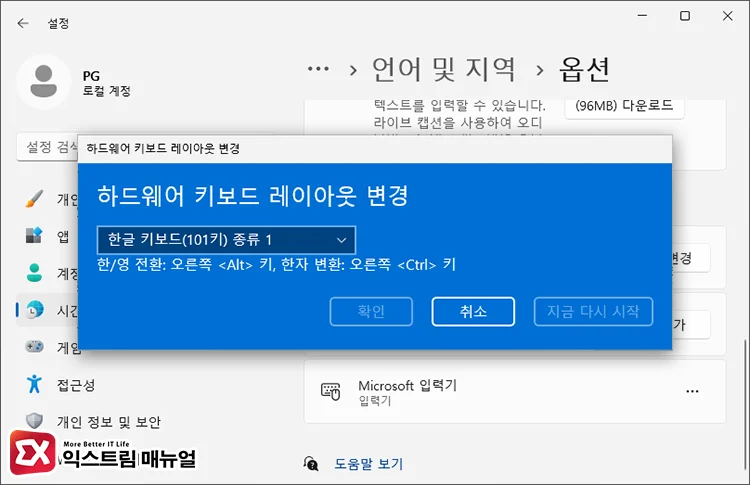The height and width of the screenshot is (485, 750).
Task: Click the 옵션 breadcrumb title
Action: pyautogui.click(x=585, y=69)
